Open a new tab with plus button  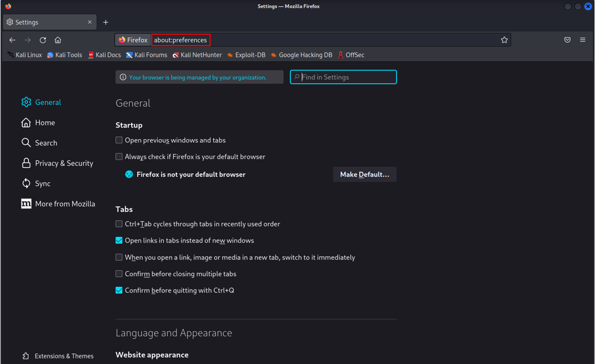(106, 22)
